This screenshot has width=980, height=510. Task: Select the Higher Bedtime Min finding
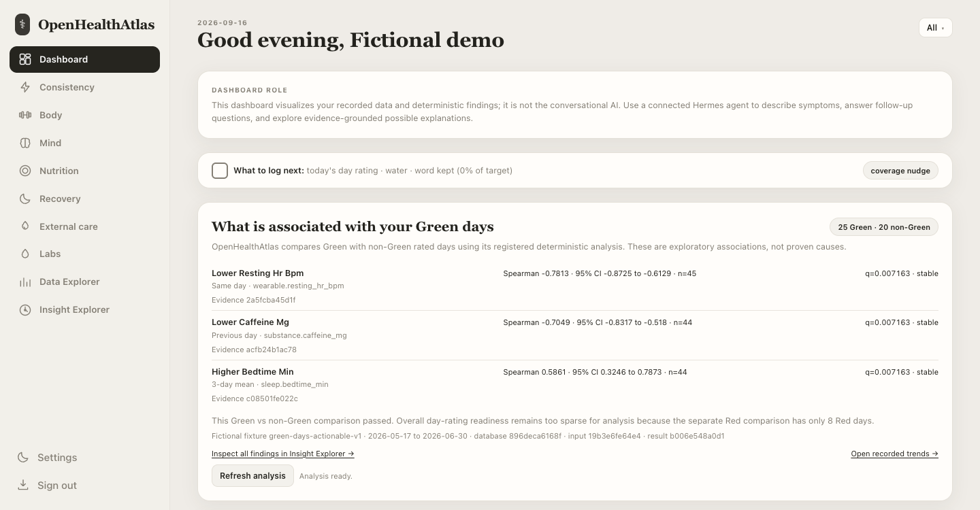click(x=575, y=385)
